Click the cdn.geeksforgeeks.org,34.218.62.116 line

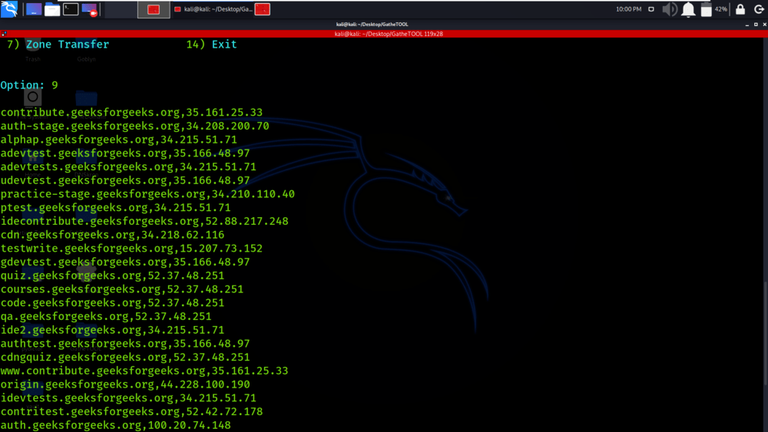tap(112, 235)
